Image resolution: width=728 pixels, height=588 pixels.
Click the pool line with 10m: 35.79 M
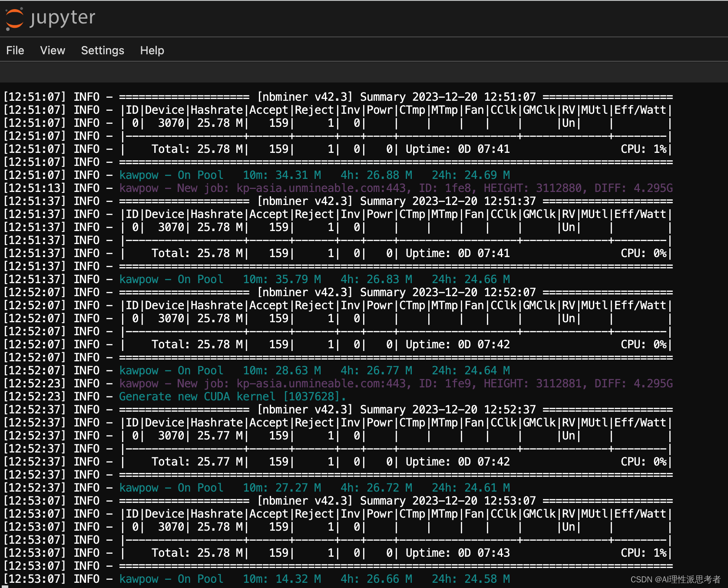coord(257,279)
